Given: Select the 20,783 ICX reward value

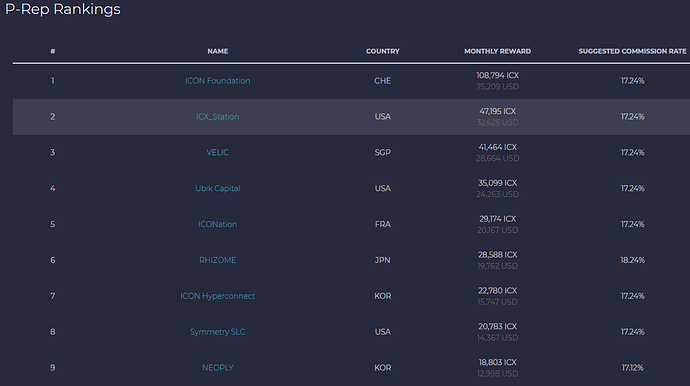Looking at the screenshot, I should click(x=497, y=327).
